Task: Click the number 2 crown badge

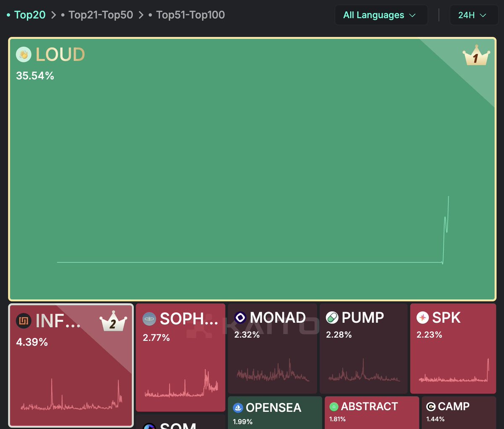Action: point(113,322)
